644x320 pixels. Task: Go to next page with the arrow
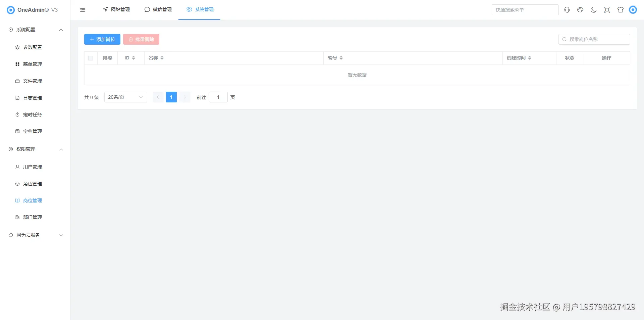tap(184, 97)
